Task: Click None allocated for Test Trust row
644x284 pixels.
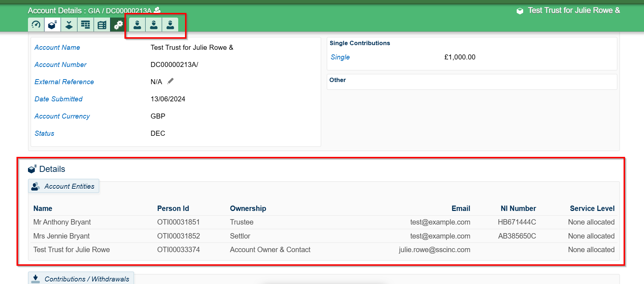Action: [591, 250]
